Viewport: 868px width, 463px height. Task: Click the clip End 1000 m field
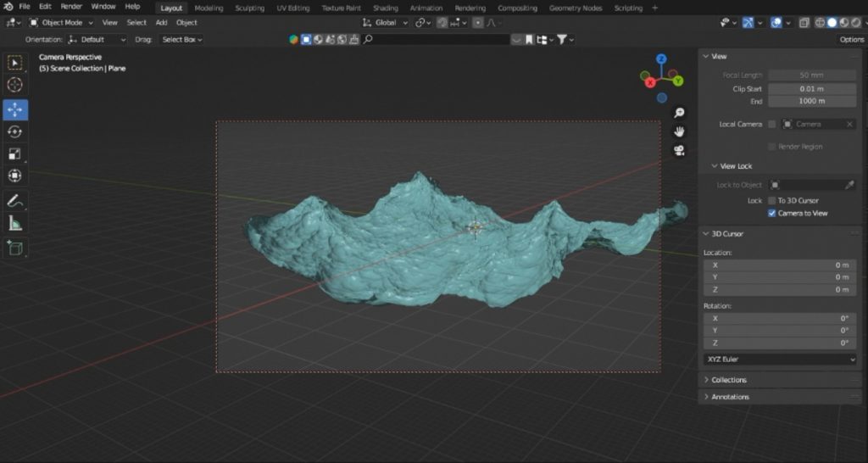(x=812, y=102)
